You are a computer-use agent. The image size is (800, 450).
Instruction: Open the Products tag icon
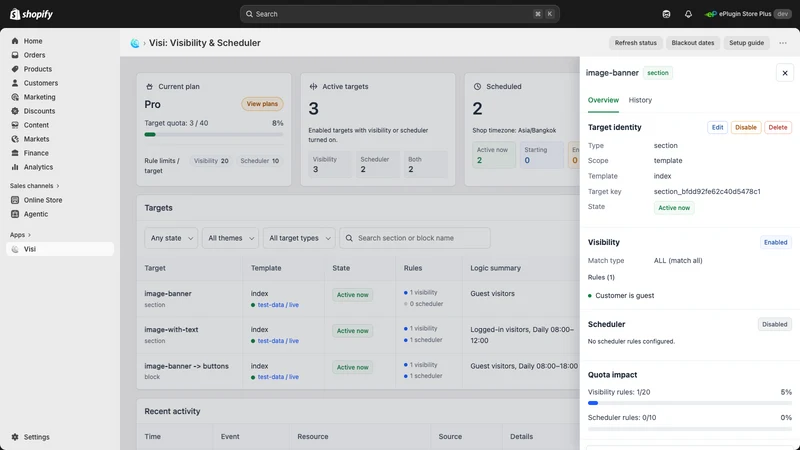[x=15, y=69]
